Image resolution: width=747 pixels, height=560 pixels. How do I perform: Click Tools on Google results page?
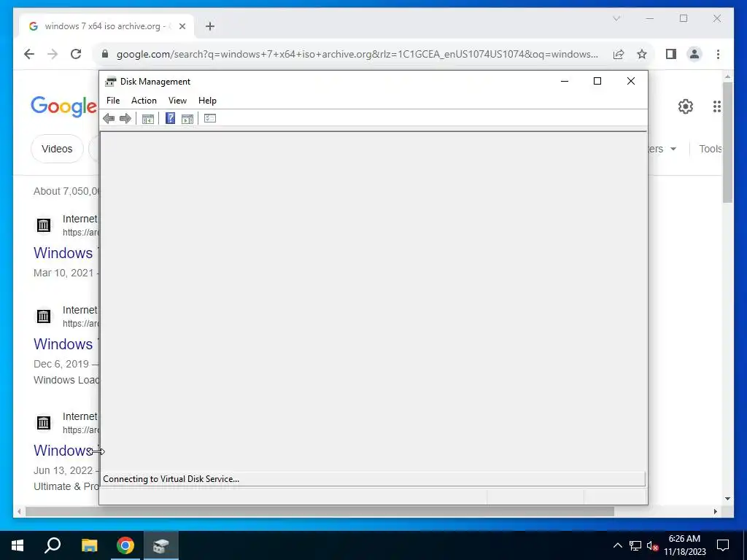(711, 149)
